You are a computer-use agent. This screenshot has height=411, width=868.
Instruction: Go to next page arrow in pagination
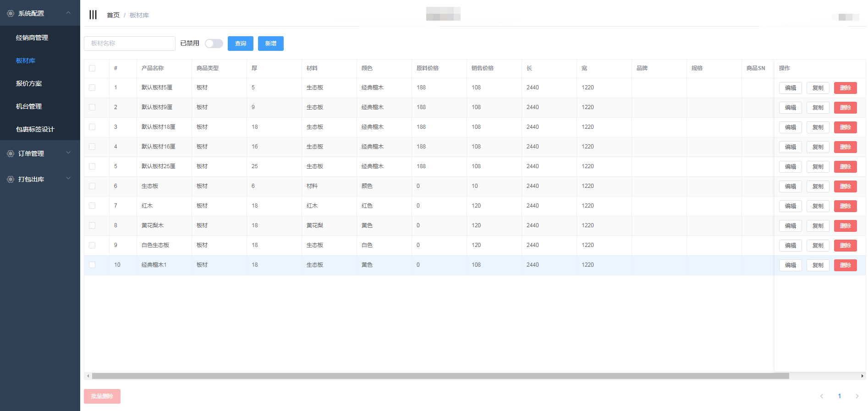pyautogui.click(x=857, y=396)
